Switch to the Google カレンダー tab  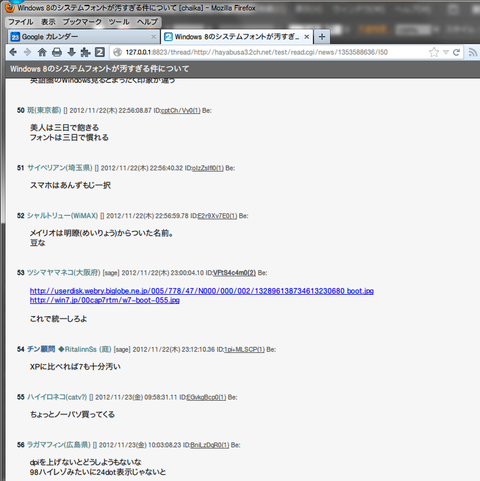[x=83, y=37]
